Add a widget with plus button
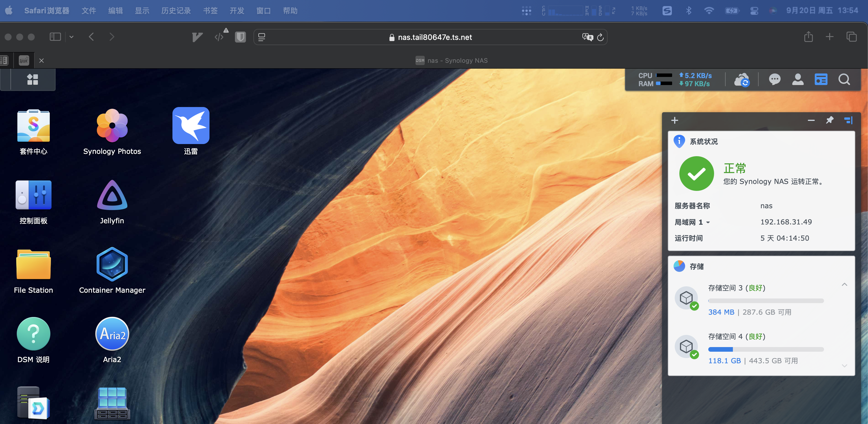This screenshot has height=424, width=868. (x=675, y=120)
